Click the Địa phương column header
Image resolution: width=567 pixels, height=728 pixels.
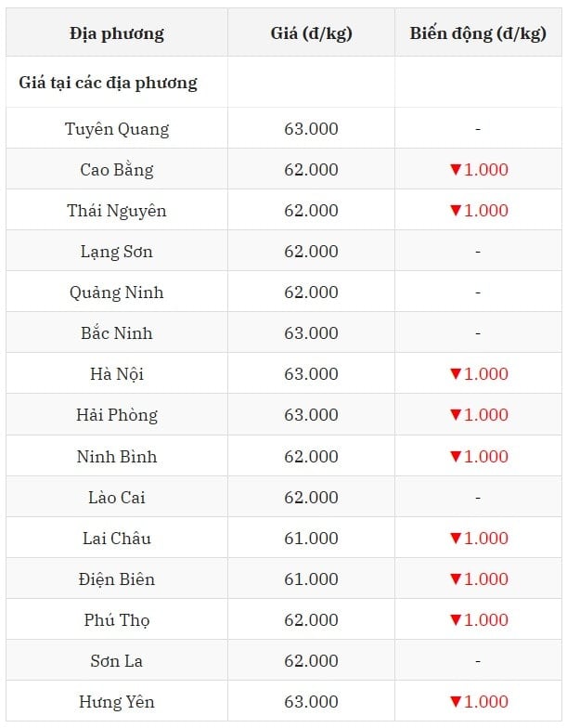click(x=117, y=33)
